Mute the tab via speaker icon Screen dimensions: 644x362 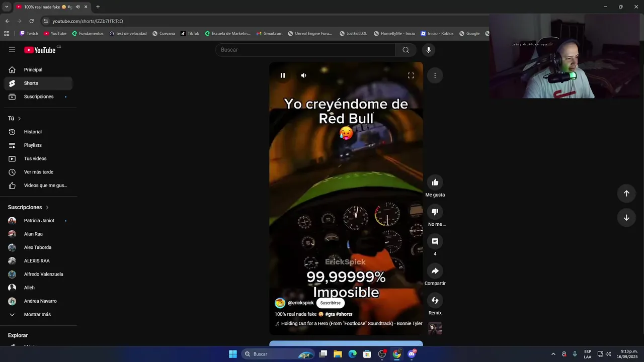[77, 7]
